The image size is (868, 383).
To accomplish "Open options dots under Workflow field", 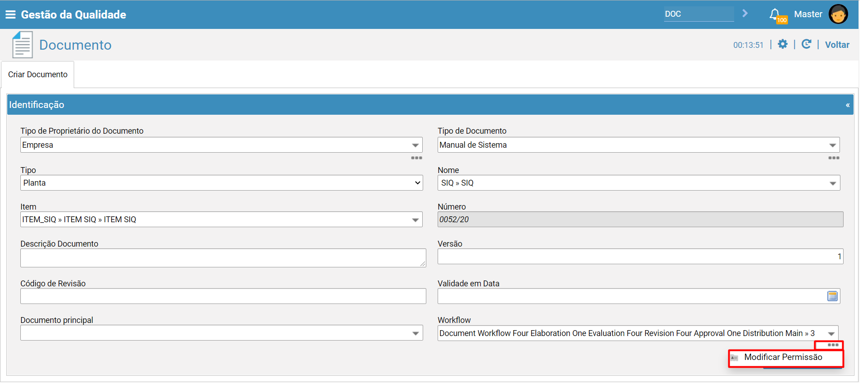I will pos(833,345).
